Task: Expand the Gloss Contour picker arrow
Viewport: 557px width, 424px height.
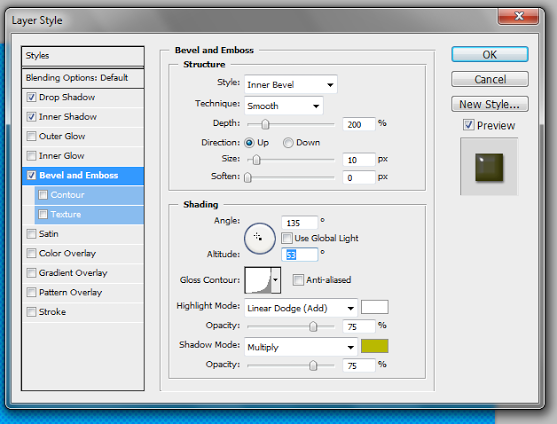Action: [x=276, y=280]
